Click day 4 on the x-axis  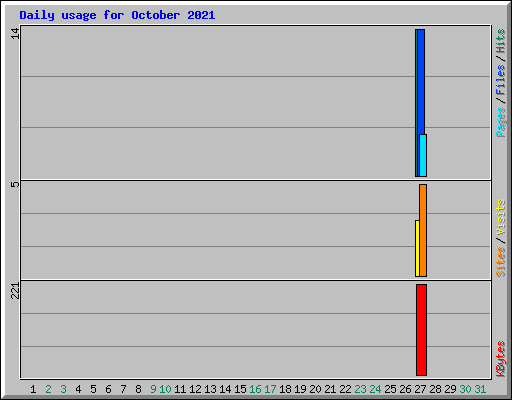[x=78, y=389]
